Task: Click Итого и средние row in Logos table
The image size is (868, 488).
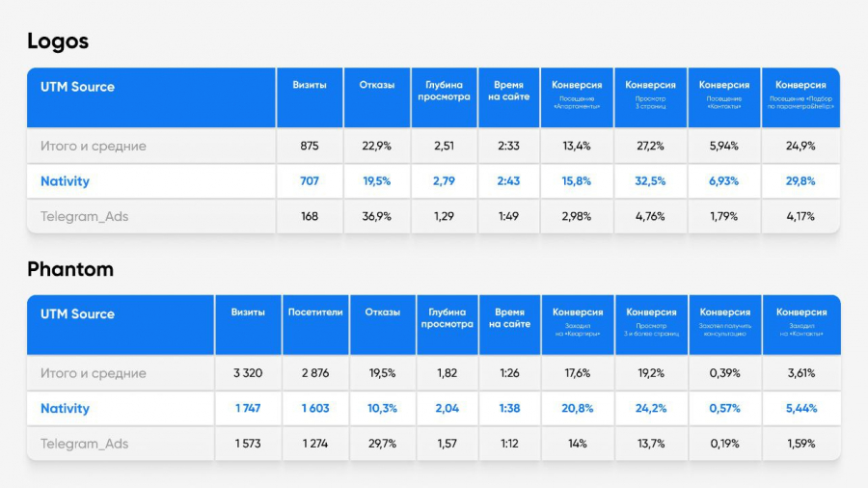Action: [433, 146]
